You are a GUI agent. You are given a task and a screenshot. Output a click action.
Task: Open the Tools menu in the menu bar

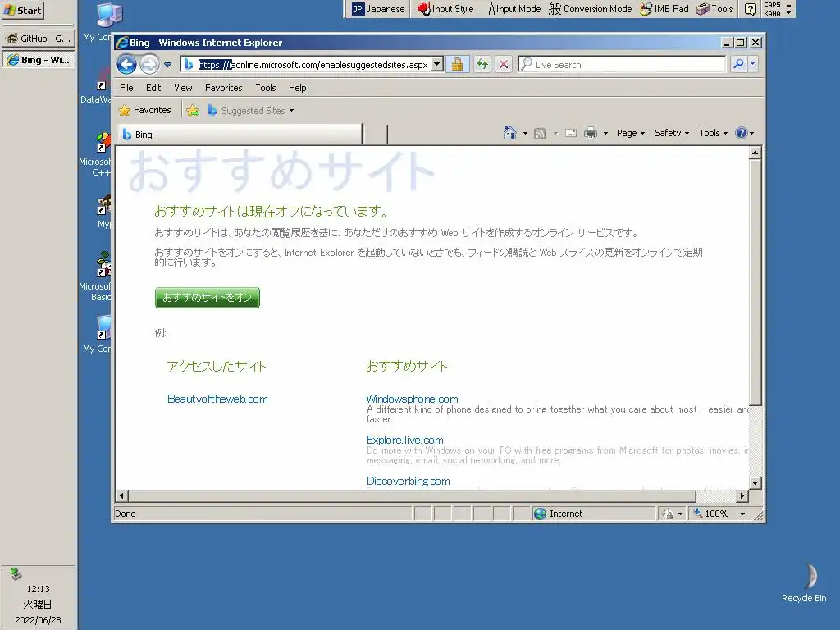pos(266,88)
